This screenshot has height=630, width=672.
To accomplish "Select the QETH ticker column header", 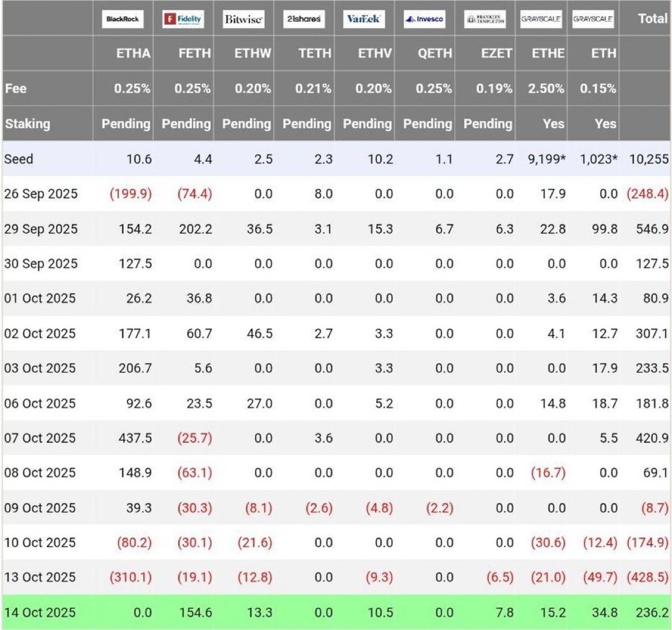I will point(435,53).
